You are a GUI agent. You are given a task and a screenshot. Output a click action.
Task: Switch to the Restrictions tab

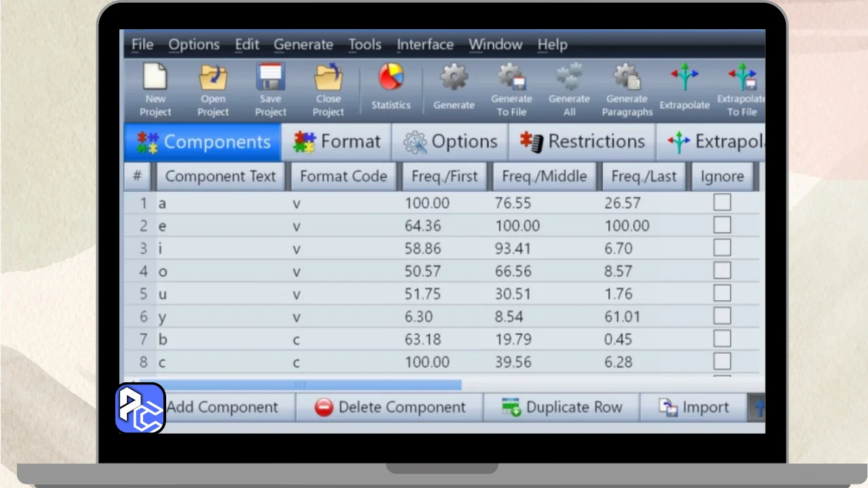pyautogui.click(x=582, y=142)
